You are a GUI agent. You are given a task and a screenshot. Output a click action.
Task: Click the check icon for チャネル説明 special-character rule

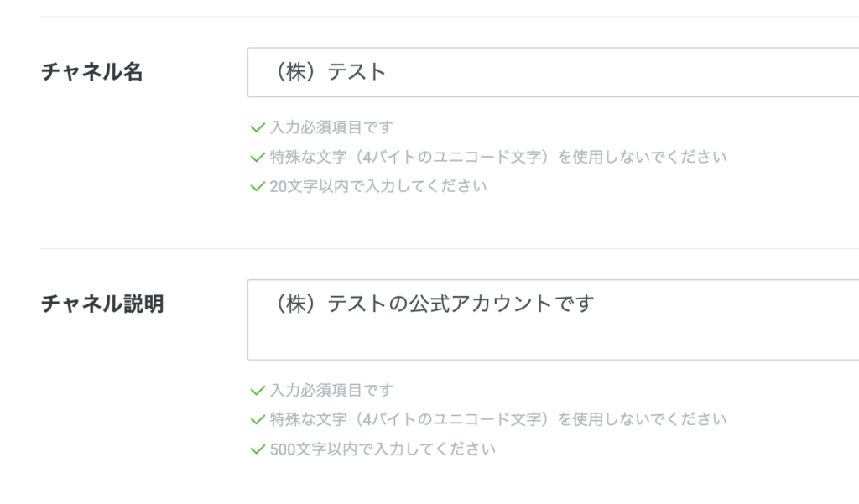point(258,419)
